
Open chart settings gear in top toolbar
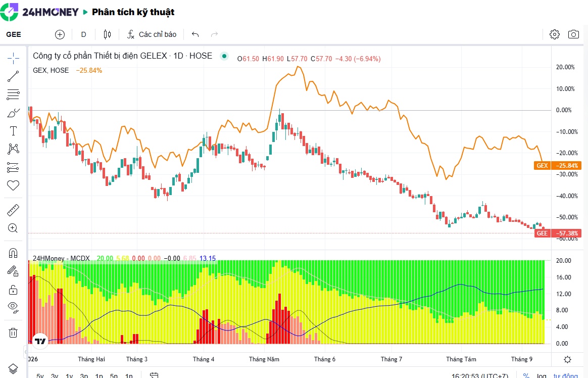click(x=555, y=34)
